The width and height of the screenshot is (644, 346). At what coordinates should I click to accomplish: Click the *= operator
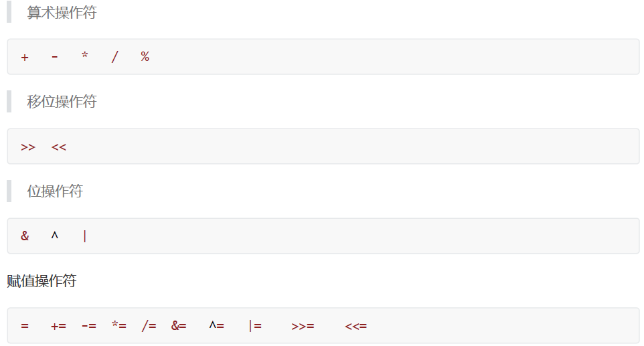coord(119,326)
